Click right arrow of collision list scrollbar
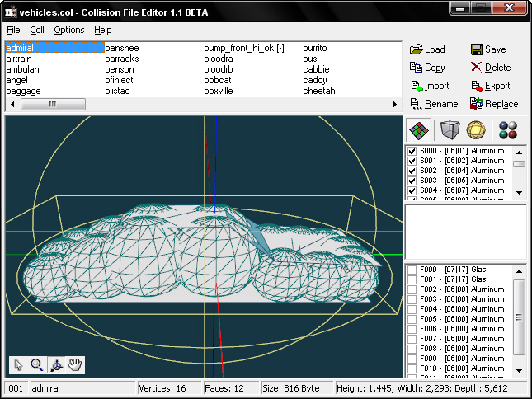This screenshot has width=532, height=399. click(x=394, y=104)
